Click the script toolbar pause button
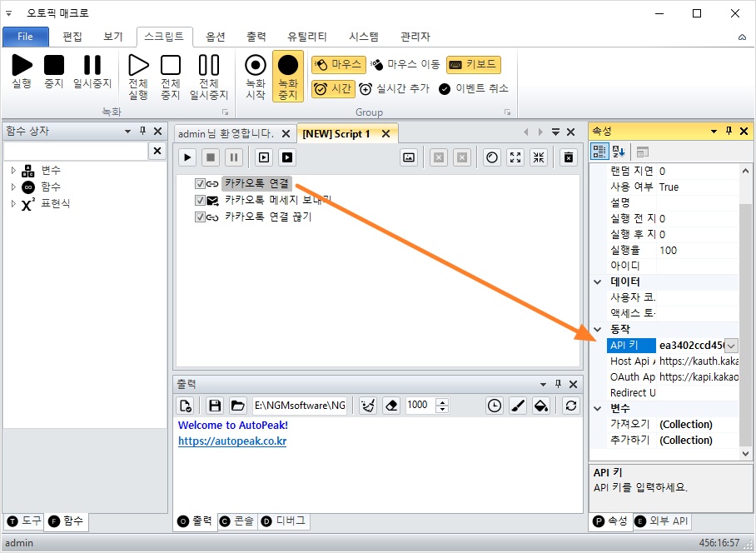 coord(234,157)
